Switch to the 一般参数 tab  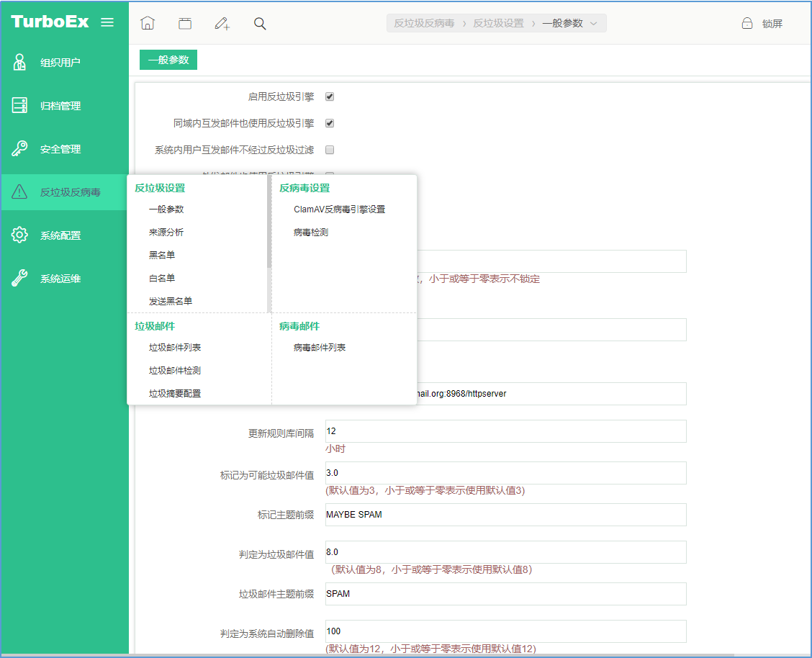tap(168, 60)
